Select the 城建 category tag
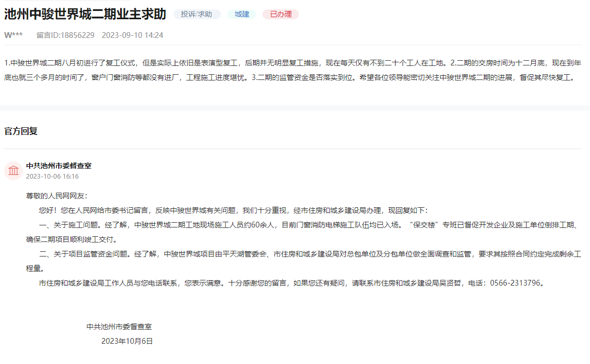This screenshot has width=590, height=364. 242,15
